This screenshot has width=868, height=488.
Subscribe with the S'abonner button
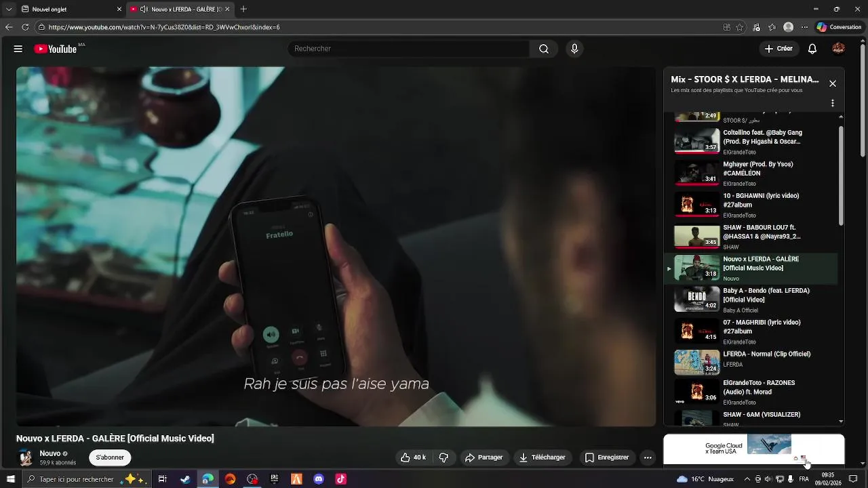click(x=110, y=457)
